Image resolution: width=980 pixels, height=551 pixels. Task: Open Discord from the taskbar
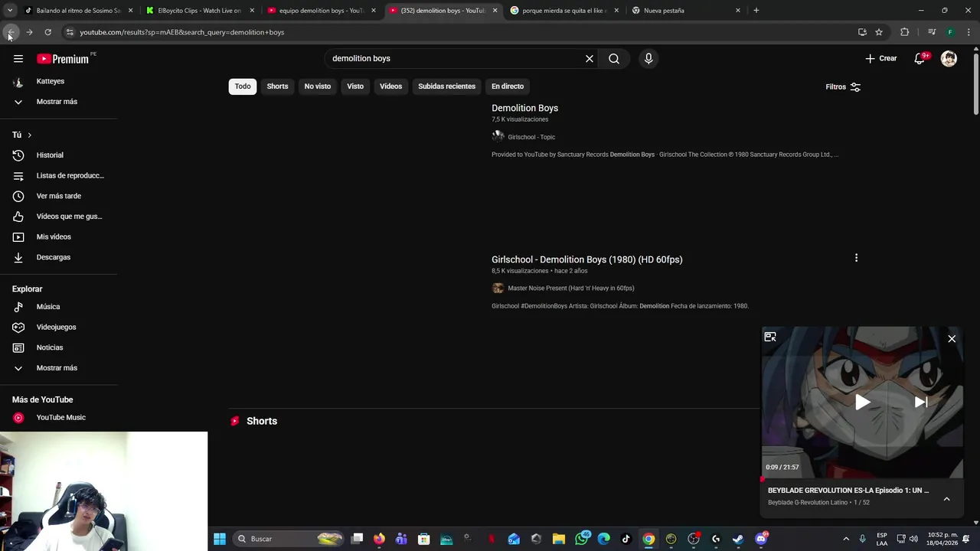coord(760,539)
